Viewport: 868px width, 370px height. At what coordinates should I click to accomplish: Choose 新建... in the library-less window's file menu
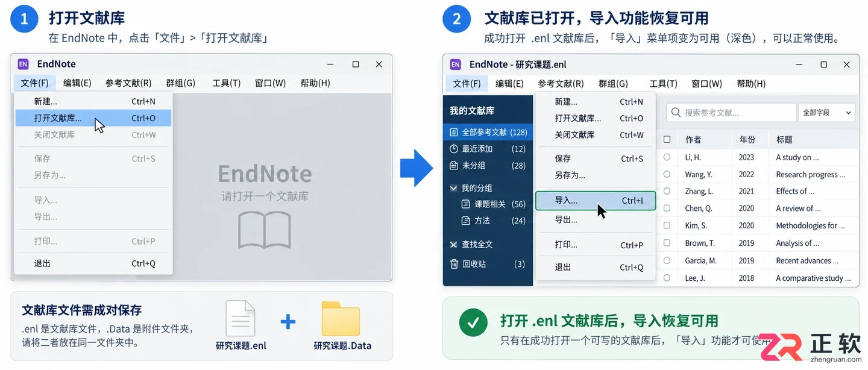click(x=93, y=101)
